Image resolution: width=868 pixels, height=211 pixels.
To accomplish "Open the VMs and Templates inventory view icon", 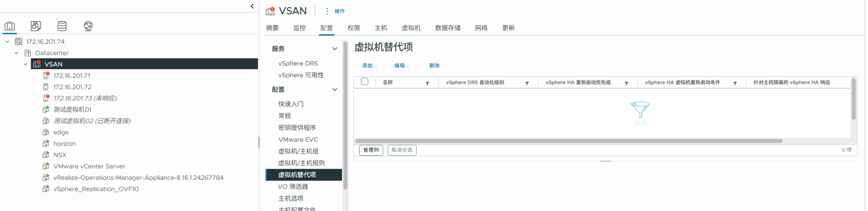I will pyautogui.click(x=36, y=26).
